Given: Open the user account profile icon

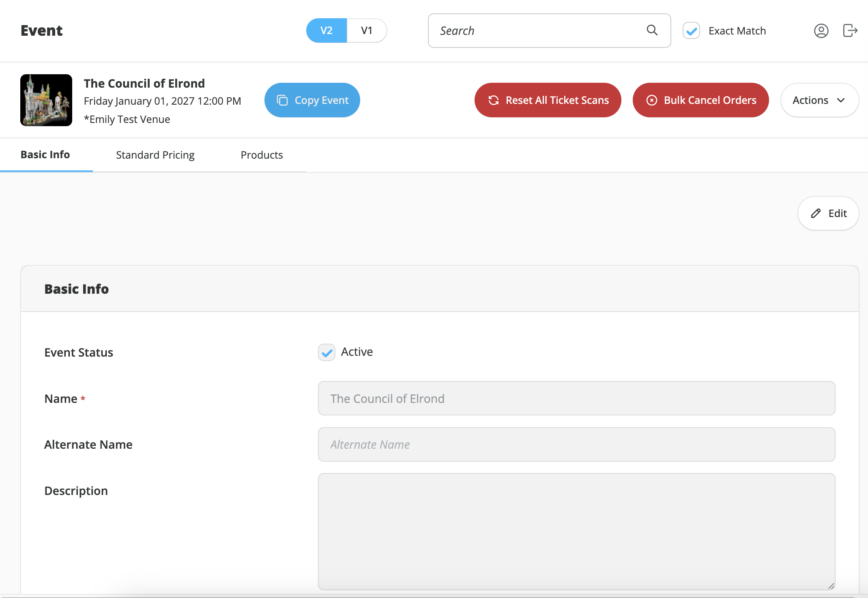Looking at the screenshot, I should tap(821, 31).
